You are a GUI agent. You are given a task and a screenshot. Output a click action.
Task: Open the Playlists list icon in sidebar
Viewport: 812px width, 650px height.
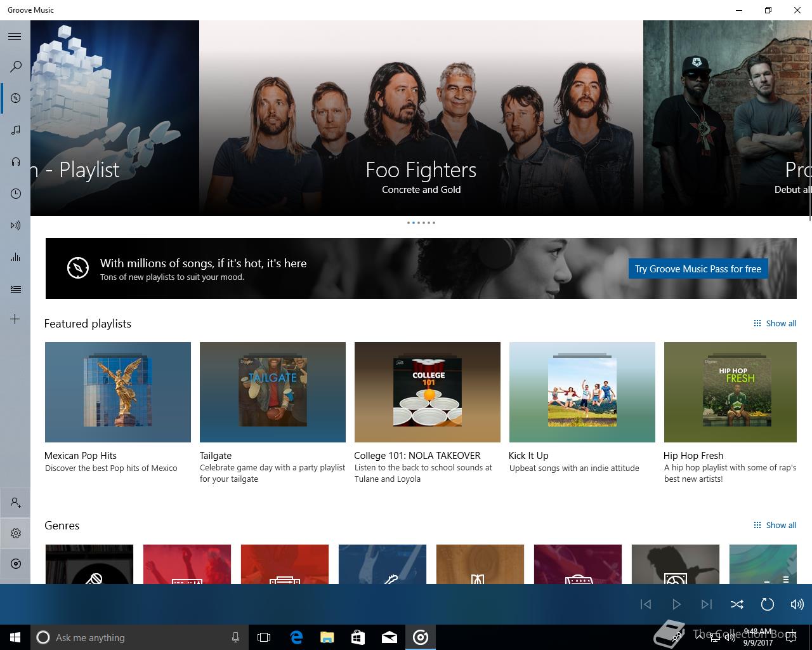tap(16, 289)
